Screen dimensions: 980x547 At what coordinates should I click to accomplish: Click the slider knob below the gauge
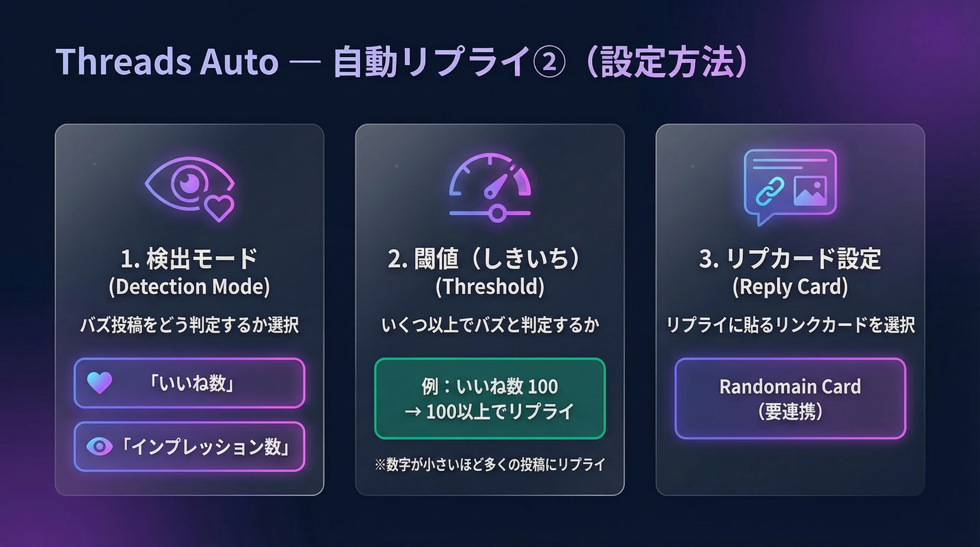[x=496, y=213]
